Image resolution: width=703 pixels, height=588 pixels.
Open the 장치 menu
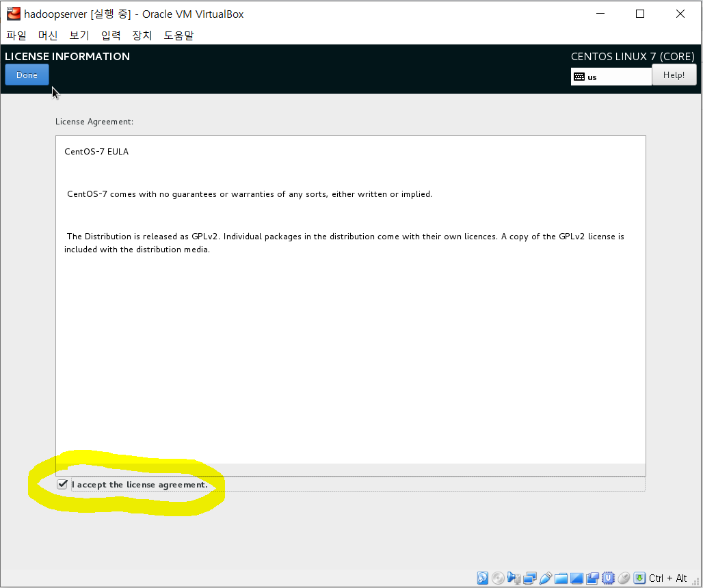(142, 36)
